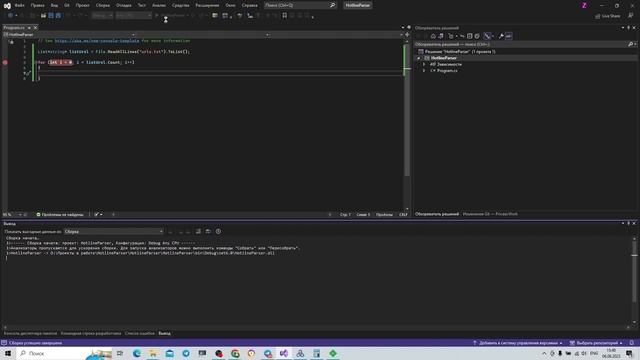Toggle the sync with active document icon
640x360 pixels.
point(462,36)
